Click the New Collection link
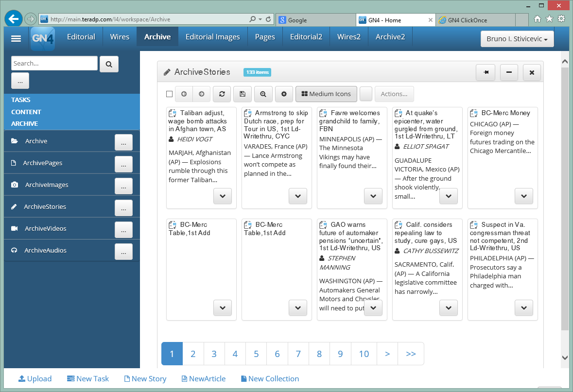 tap(270, 379)
